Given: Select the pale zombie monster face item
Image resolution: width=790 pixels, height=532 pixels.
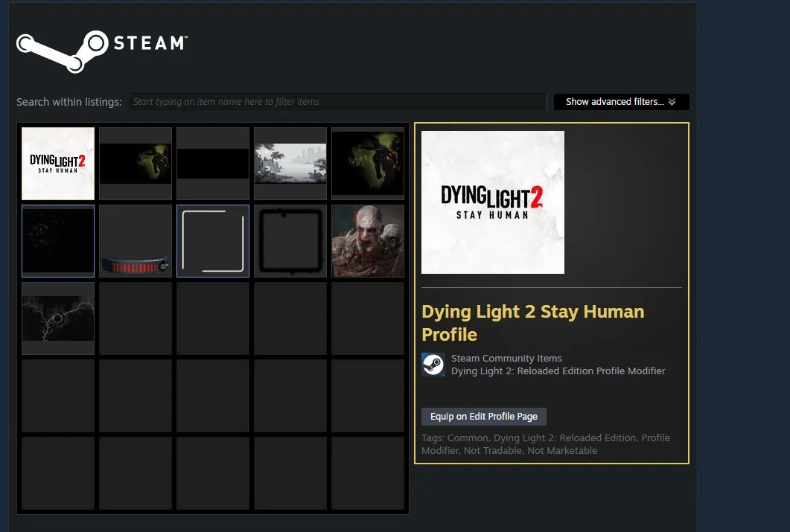Looking at the screenshot, I should [x=368, y=241].
